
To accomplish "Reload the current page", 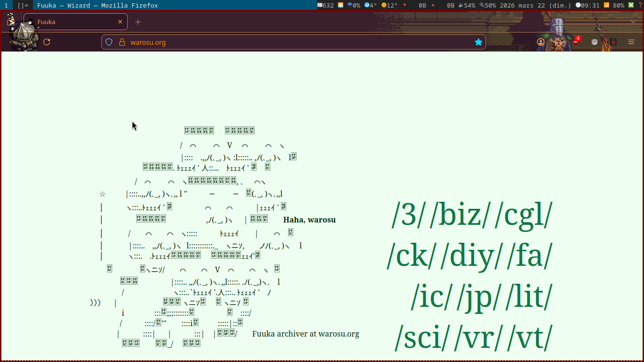I will point(47,42).
